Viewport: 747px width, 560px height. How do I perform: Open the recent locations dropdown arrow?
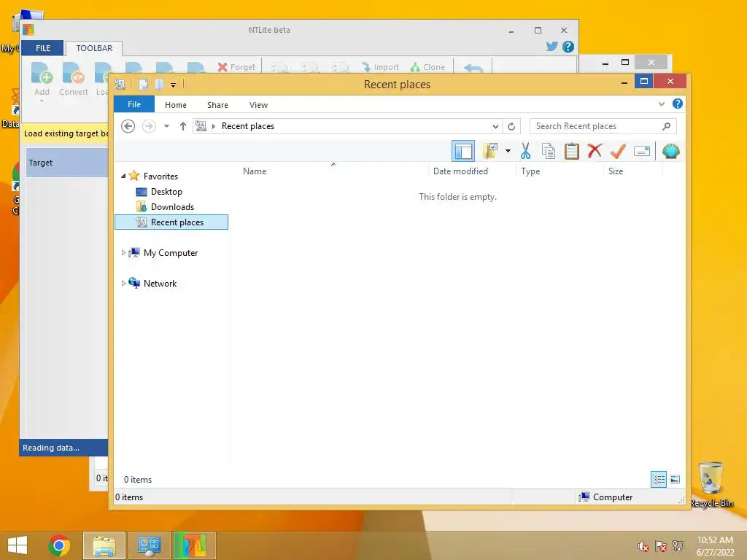(166, 126)
